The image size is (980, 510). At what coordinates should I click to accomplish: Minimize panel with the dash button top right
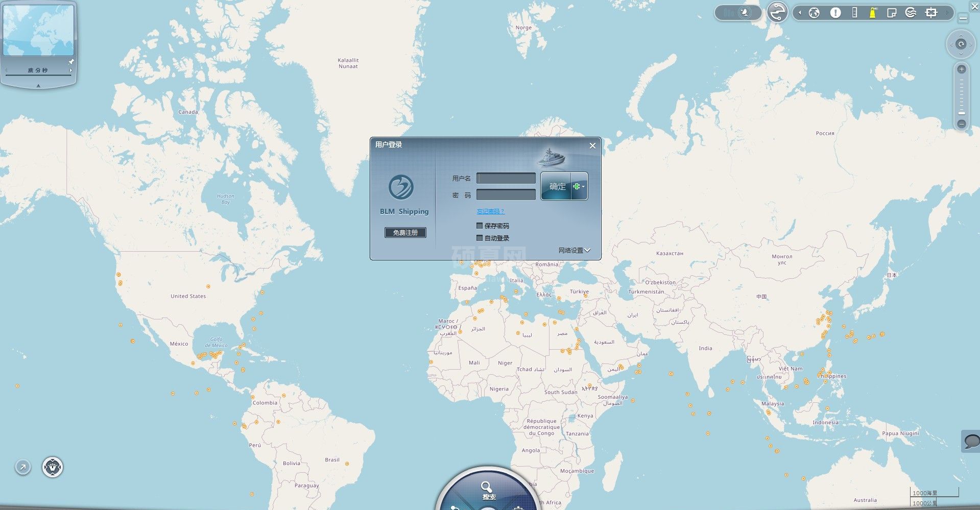pos(963,18)
